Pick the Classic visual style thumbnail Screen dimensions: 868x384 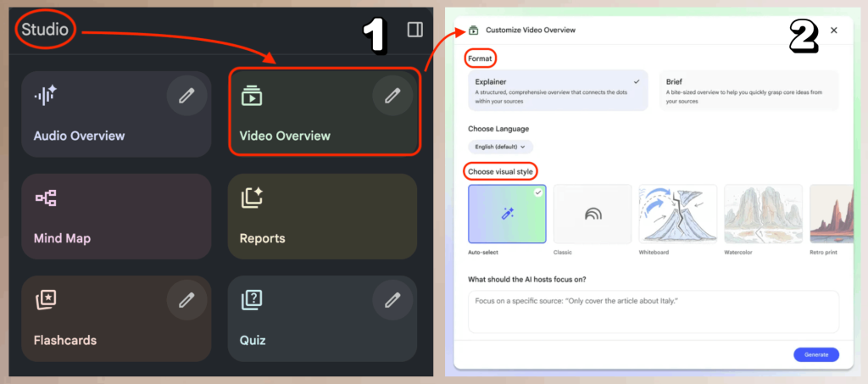593,214
